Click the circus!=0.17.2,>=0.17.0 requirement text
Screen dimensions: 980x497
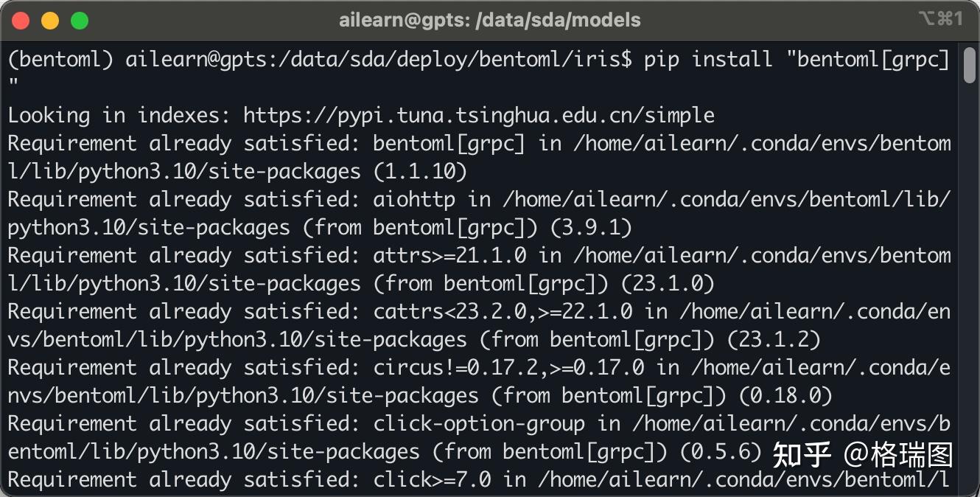click(508, 368)
